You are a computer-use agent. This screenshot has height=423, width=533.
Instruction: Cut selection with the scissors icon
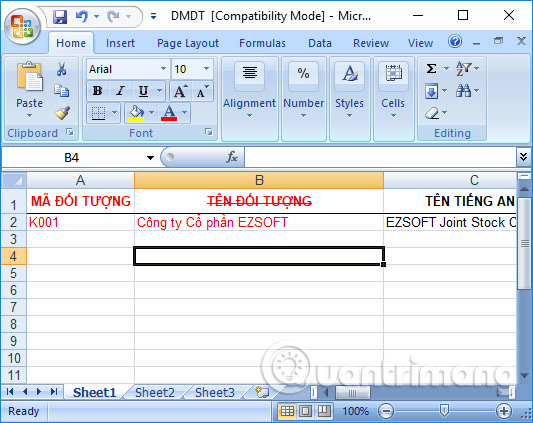pos(61,69)
